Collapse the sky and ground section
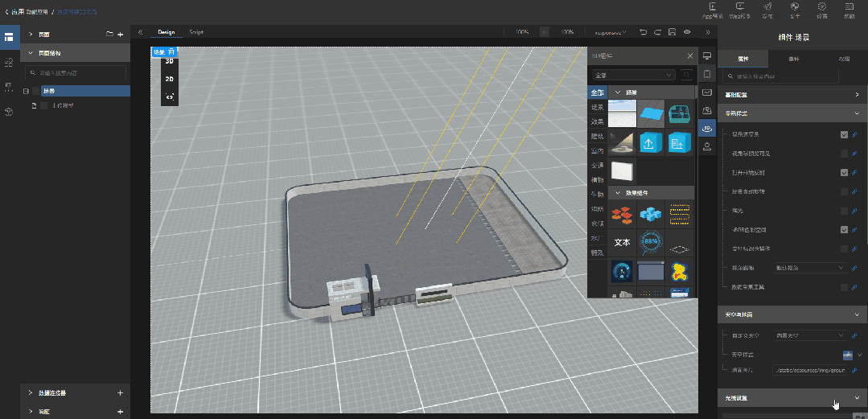The image size is (868, 419). click(858, 314)
